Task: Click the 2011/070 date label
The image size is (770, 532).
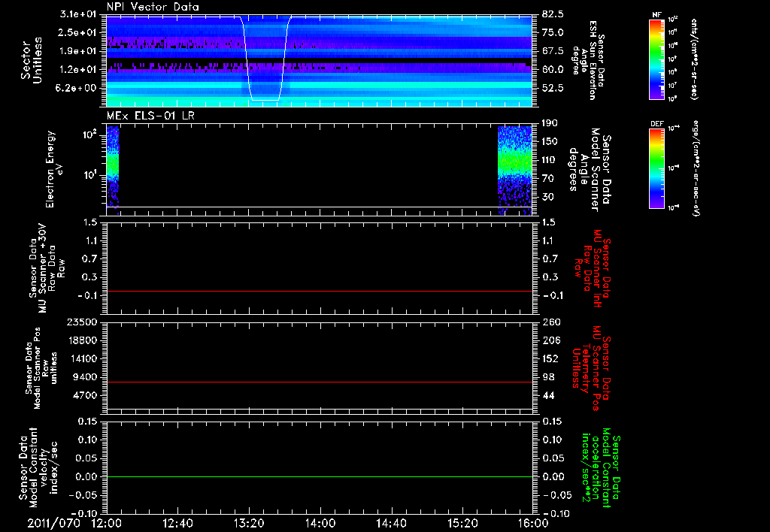Action: coord(55,522)
